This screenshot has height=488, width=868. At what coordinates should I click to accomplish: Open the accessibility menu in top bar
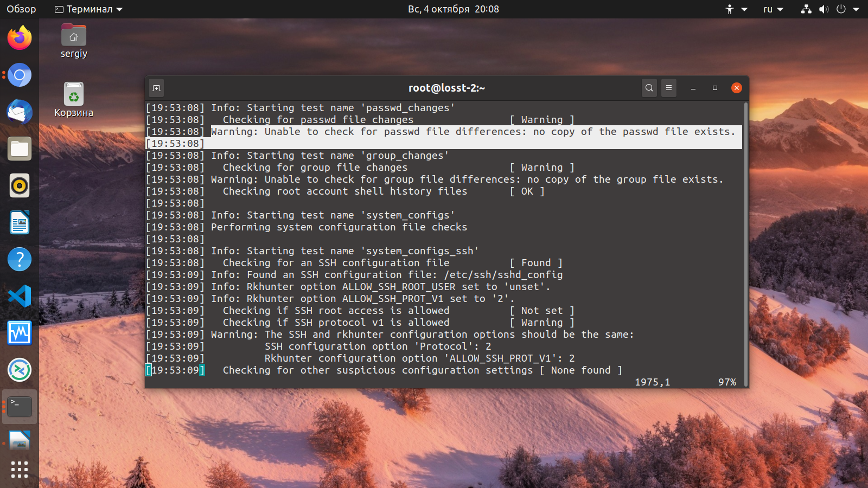(x=736, y=9)
